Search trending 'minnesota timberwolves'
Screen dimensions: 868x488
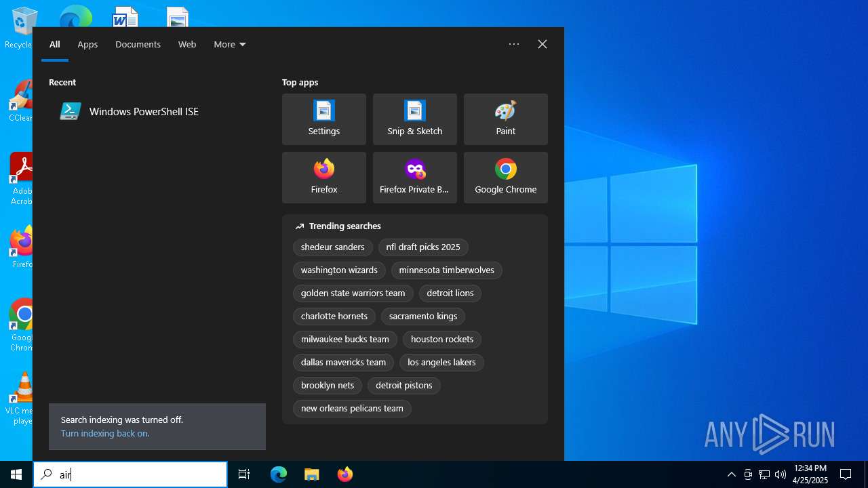[447, 270]
